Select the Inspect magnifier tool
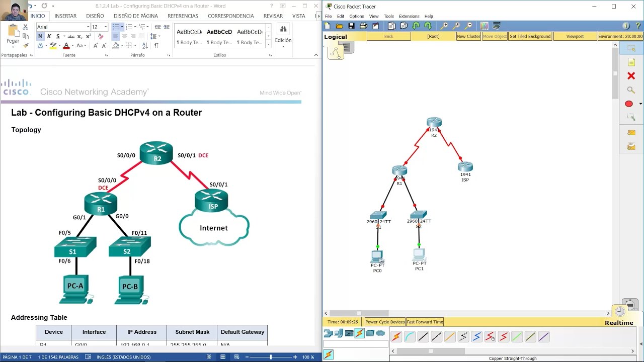Image resolution: width=644 pixels, height=362 pixels. click(631, 90)
